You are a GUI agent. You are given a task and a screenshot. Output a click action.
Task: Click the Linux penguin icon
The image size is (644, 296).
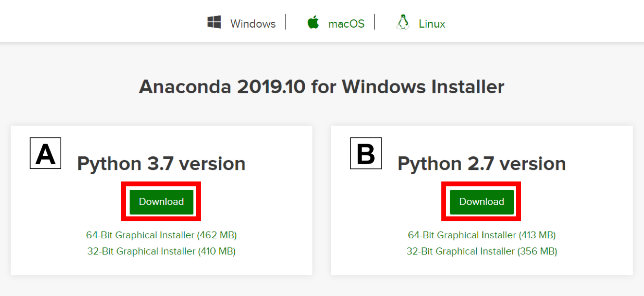[402, 21]
